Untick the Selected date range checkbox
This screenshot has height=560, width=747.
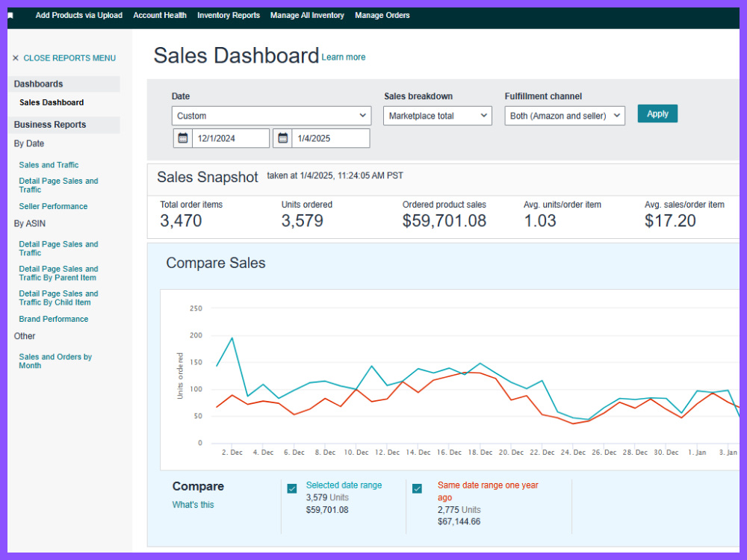tap(292, 488)
